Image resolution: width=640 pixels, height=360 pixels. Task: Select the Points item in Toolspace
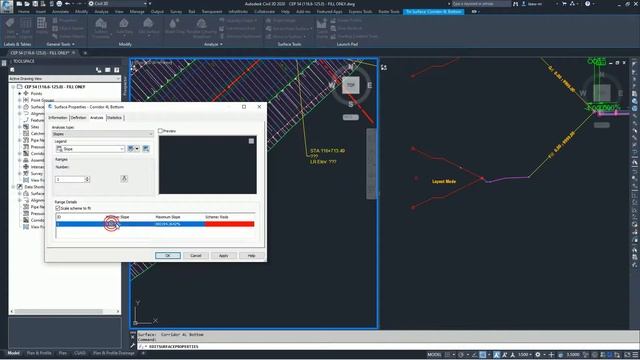tap(36, 93)
